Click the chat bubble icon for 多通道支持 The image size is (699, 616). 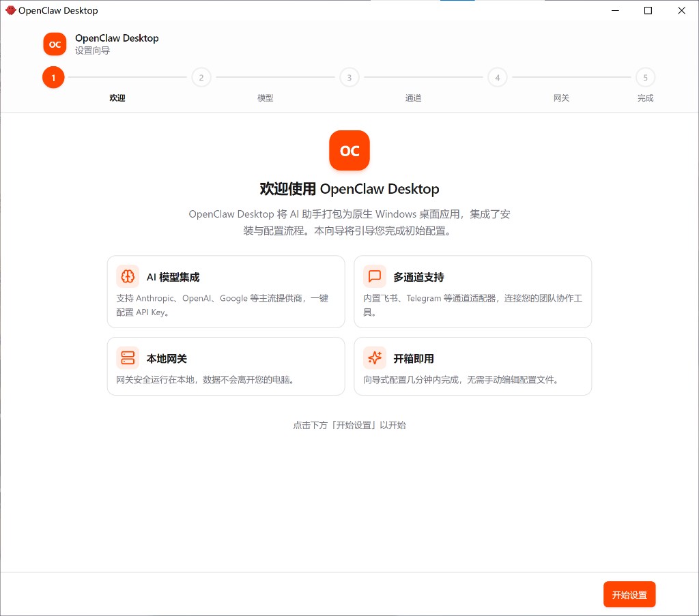[x=375, y=276]
